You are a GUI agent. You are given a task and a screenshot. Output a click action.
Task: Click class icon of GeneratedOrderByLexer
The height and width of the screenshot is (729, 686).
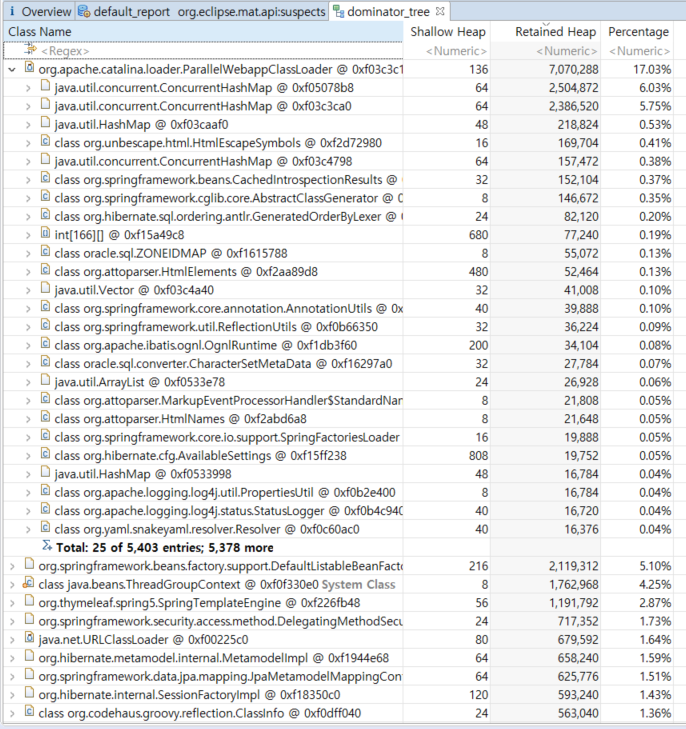(45, 215)
